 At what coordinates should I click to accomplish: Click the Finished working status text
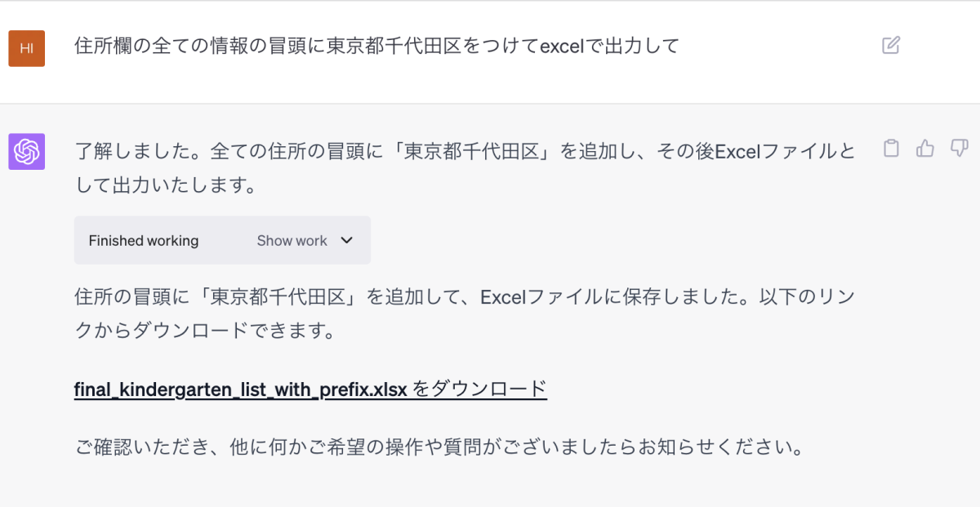coord(144,241)
